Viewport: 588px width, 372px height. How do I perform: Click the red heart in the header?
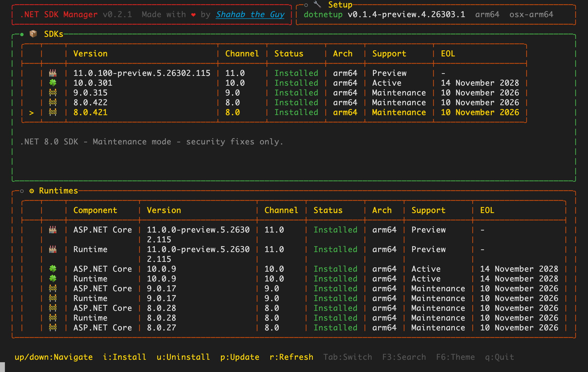point(193,15)
